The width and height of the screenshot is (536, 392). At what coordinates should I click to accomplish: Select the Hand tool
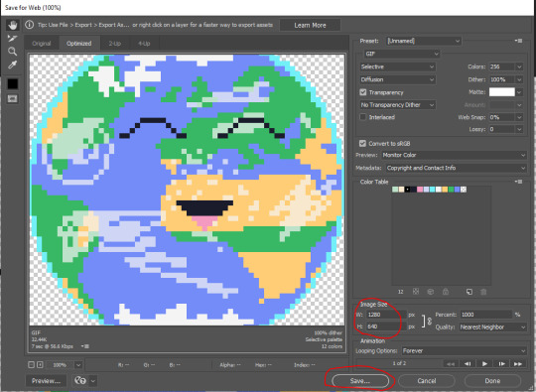pos(13,25)
